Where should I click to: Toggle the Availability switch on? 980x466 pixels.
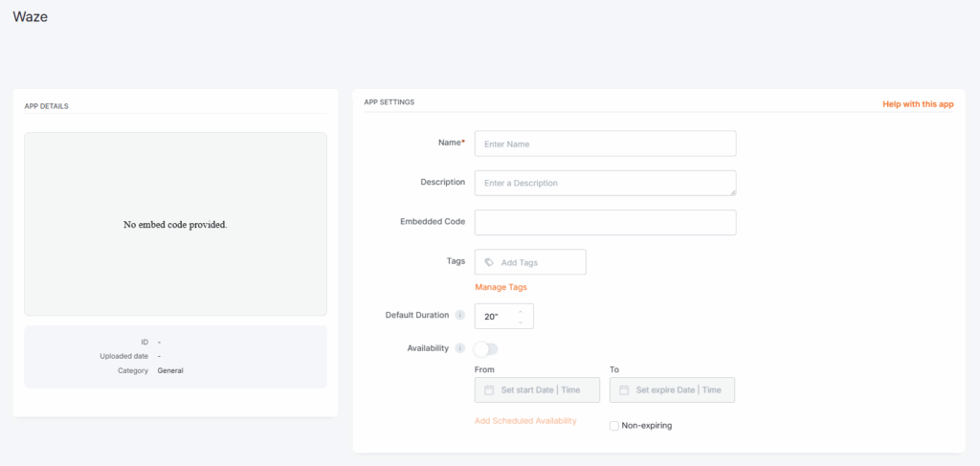coord(486,349)
